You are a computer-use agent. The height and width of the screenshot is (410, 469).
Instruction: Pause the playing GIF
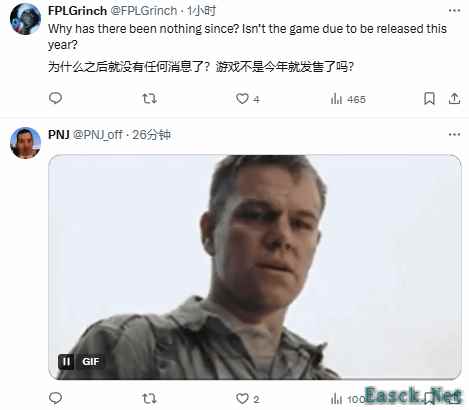(x=66, y=362)
